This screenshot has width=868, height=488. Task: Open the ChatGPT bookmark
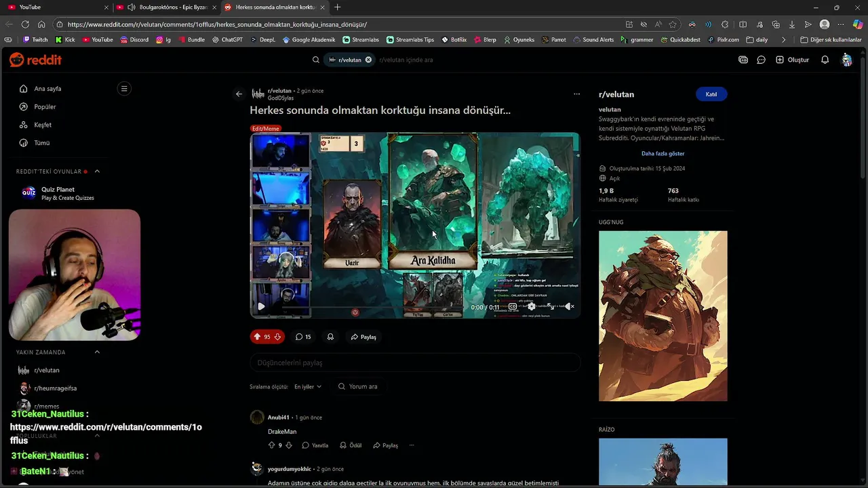[x=227, y=40]
